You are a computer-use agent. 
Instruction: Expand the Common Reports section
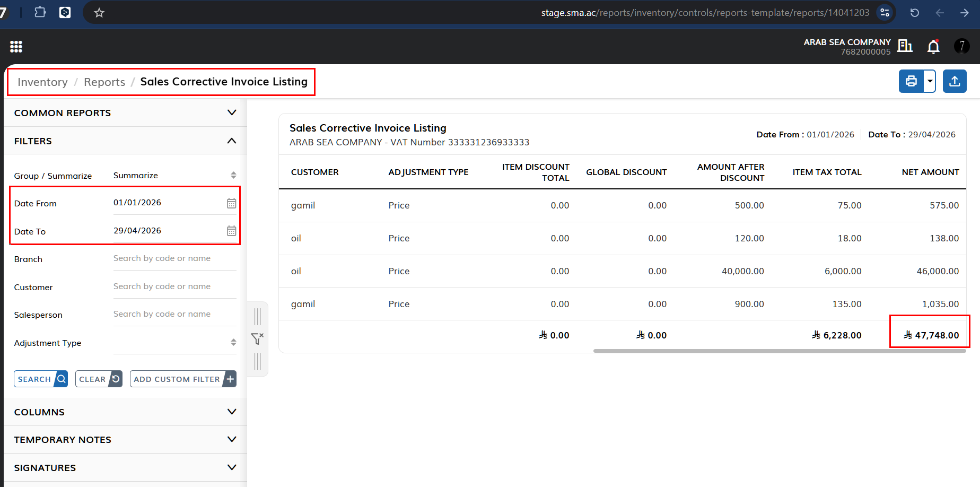tap(125, 113)
